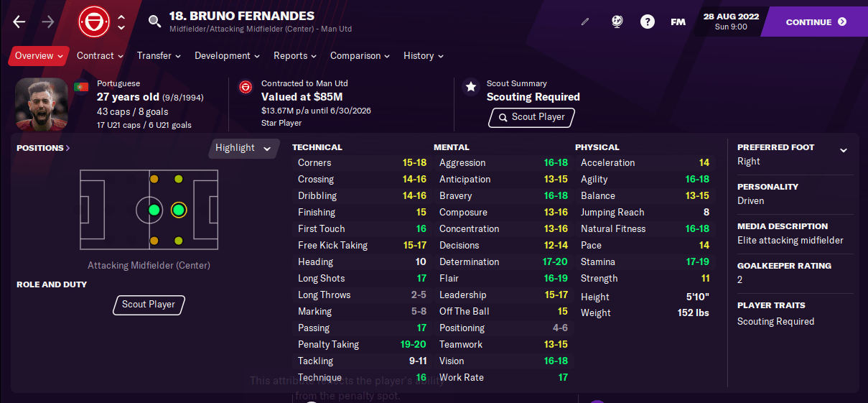This screenshot has height=403, width=868.
Task: Go back with the left arrow
Action: coord(19,22)
